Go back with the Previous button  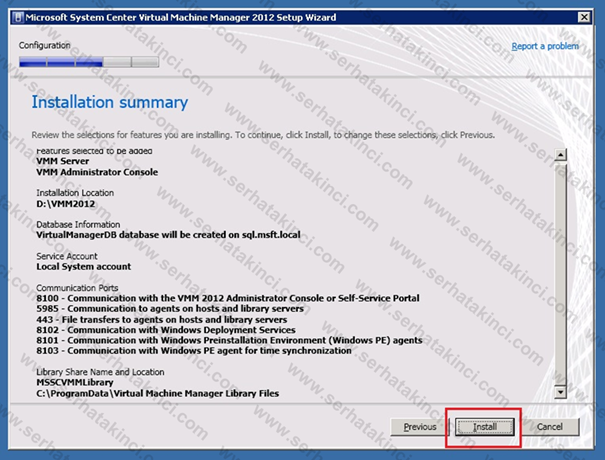pos(419,427)
